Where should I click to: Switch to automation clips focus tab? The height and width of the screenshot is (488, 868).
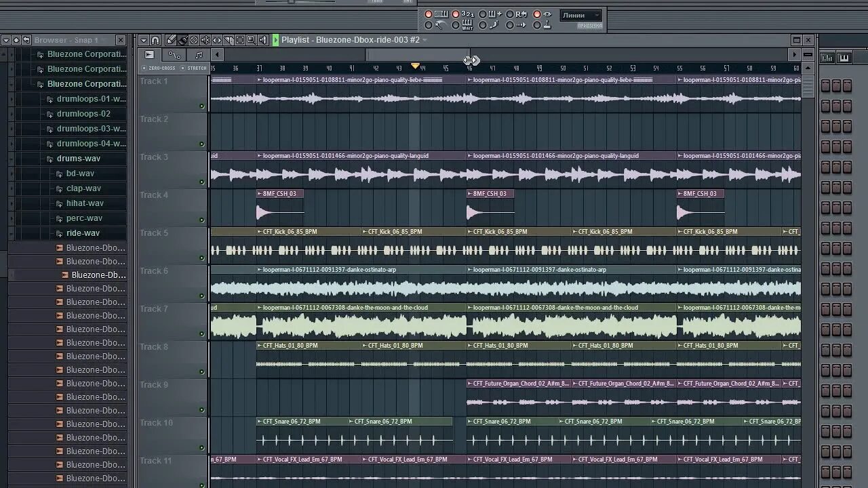click(x=174, y=55)
